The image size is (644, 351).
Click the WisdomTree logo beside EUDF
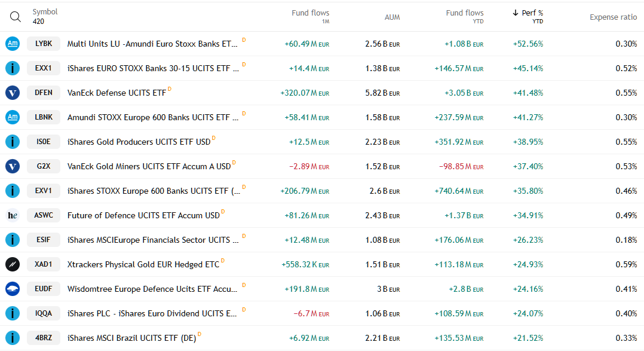(13, 289)
